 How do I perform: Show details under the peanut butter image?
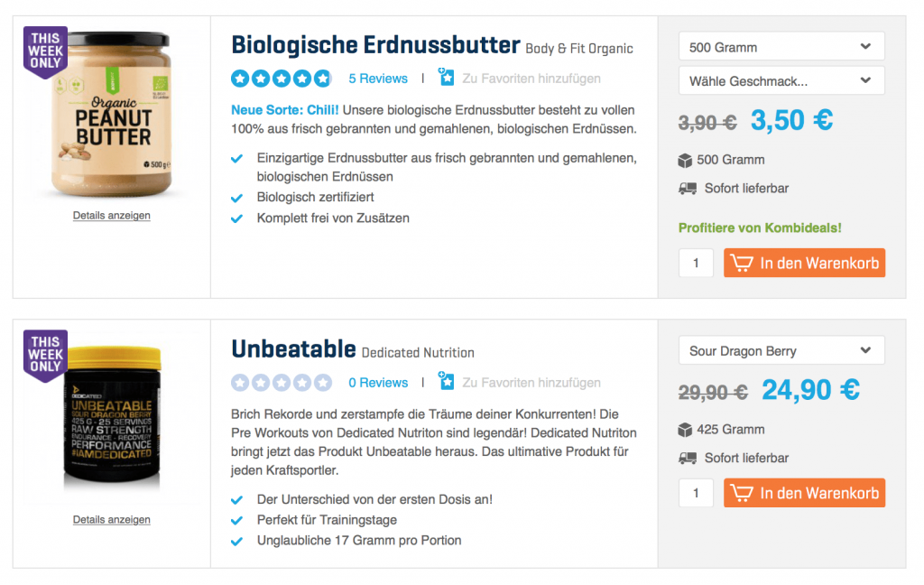[x=112, y=216]
